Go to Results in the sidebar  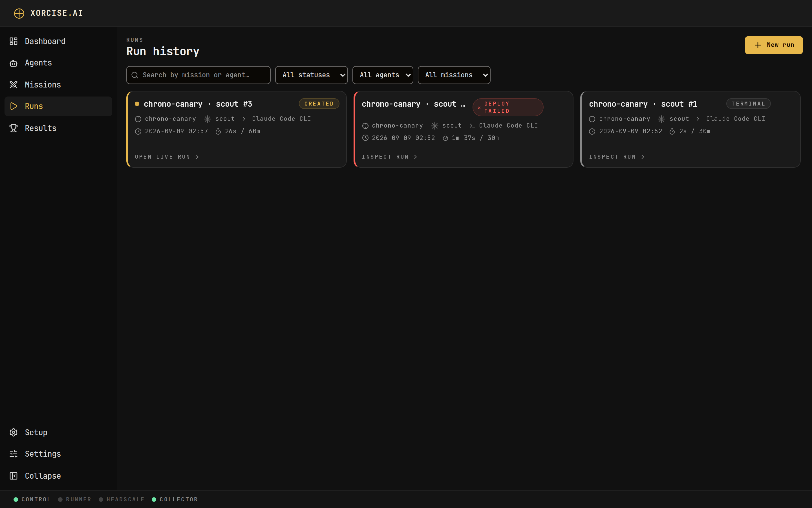[x=58, y=128]
